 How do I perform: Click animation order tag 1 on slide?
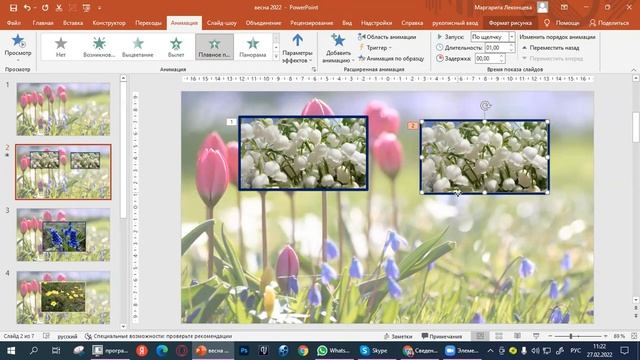point(231,122)
